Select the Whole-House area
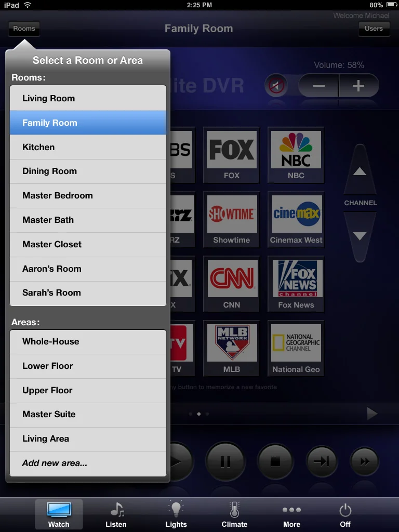The height and width of the screenshot is (532, 399). pos(88,342)
